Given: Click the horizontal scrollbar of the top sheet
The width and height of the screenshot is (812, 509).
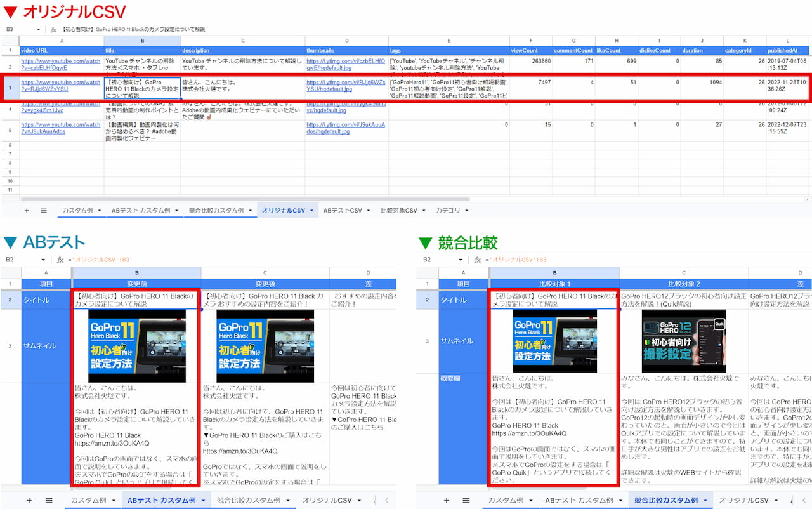Looking at the screenshot, I should (244, 199).
